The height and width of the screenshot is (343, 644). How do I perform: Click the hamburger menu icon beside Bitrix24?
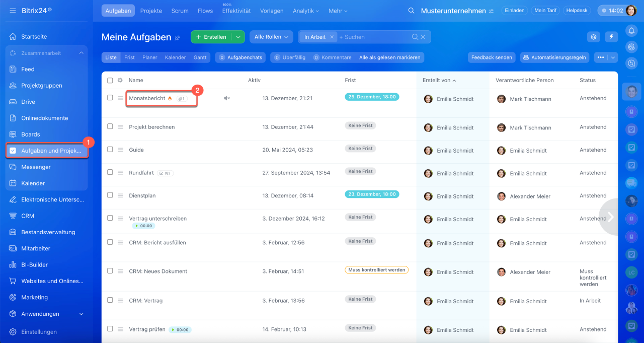tap(13, 11)
